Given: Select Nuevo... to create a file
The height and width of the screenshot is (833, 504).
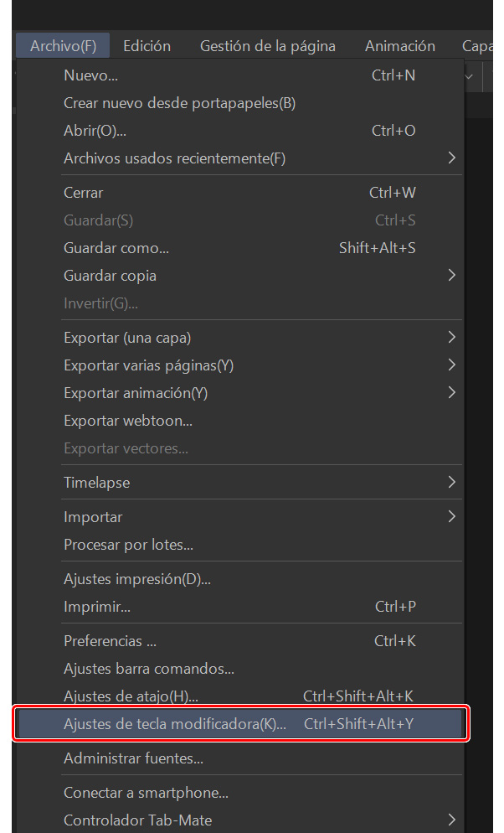Looking at the screenshot, I should click(90, 75).
